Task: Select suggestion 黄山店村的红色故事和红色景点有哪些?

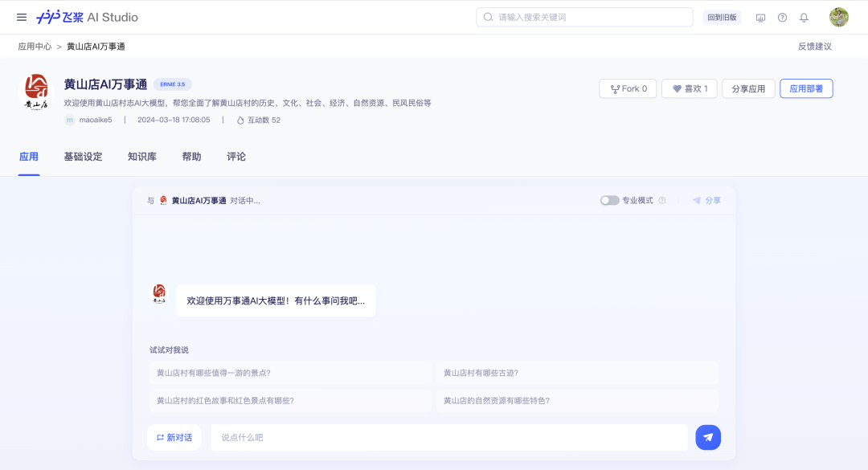Action: pyautogui.click(x=290, y=400)
